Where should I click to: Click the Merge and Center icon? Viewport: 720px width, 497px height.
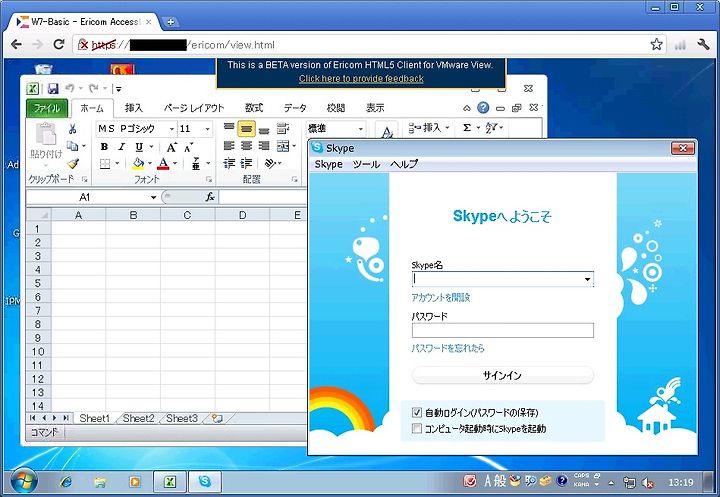click(283, 146)
